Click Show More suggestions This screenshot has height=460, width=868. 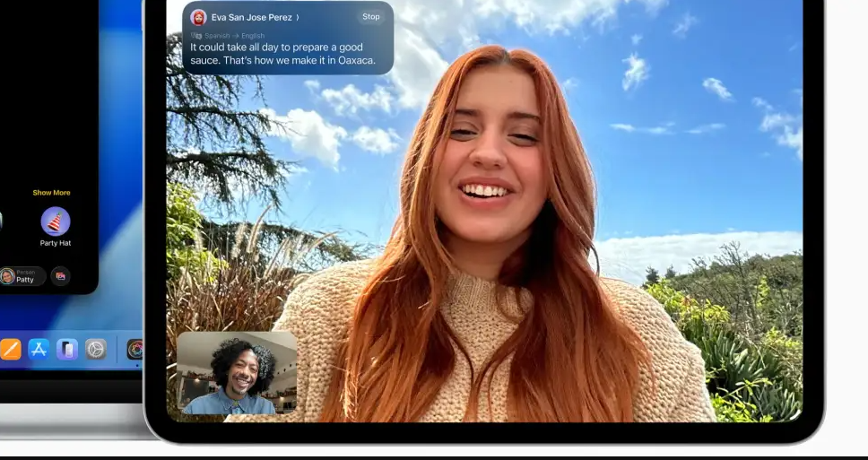(x=51, y=193)
